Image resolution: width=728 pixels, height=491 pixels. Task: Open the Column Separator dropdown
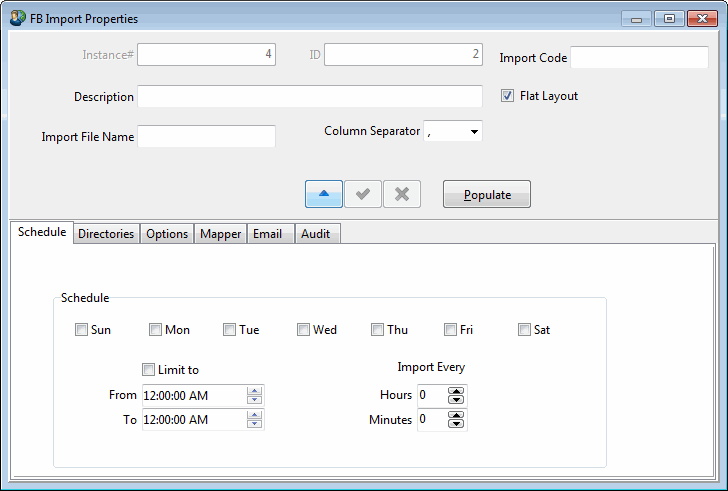pyautogui.click(x=474, y=132)
